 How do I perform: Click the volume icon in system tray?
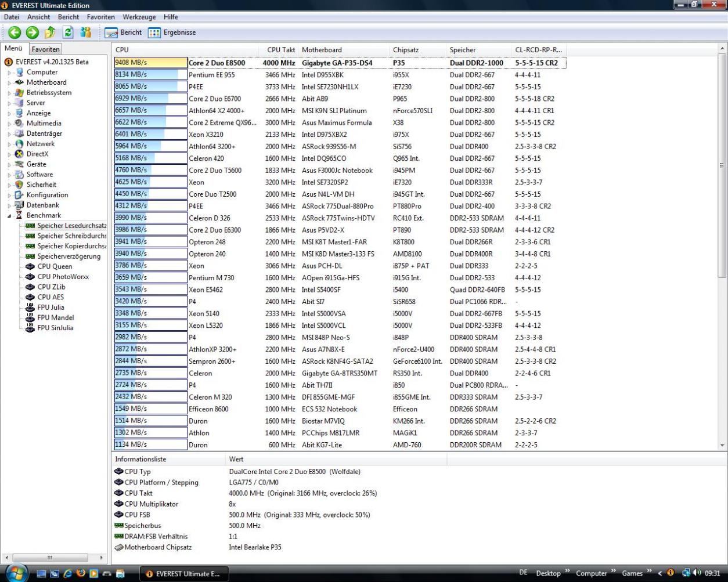tap(697, 573)
